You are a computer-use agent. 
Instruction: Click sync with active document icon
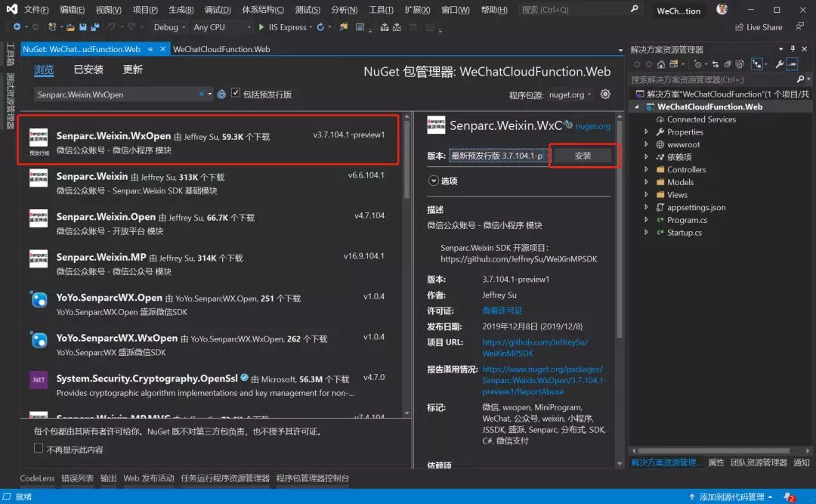pos(716,64)
